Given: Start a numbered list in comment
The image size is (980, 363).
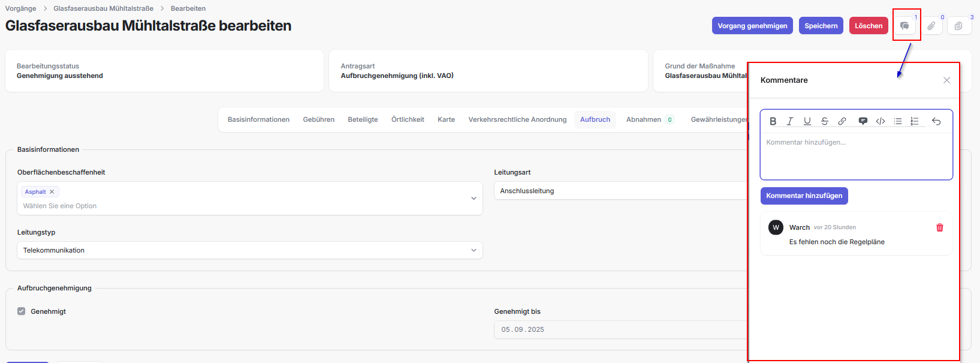Looking at the screenshot, I should pyautogui.click(x=915, y=121).
